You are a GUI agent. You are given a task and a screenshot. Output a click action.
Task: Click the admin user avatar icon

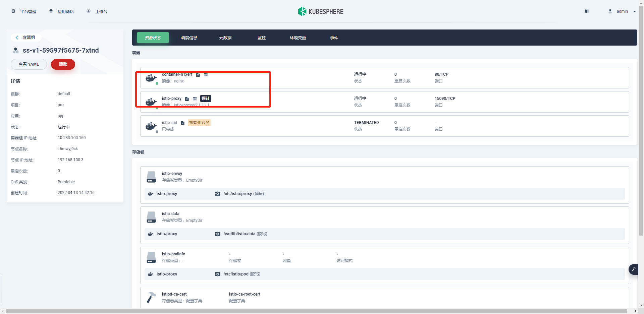pos(610,11)
